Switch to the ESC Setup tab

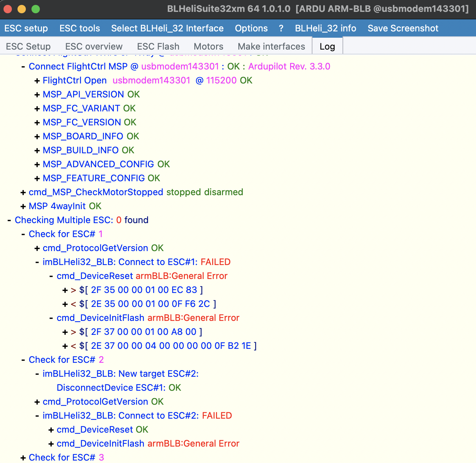(28, 46)
